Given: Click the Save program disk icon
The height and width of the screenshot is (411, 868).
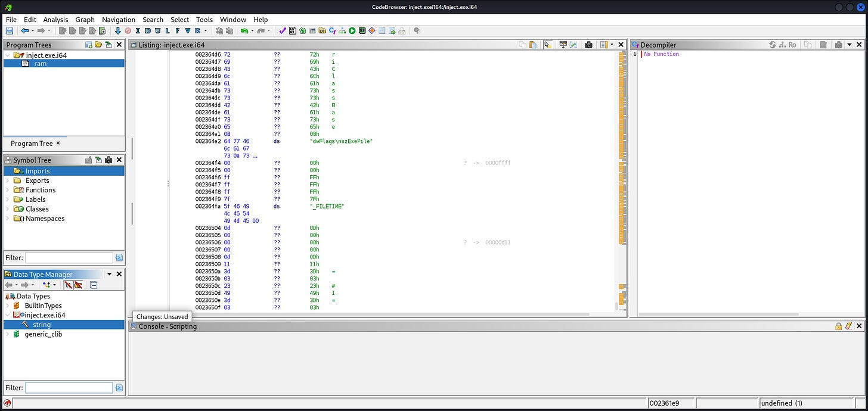Looking at the screenshot, I should click(x=10, y=30).
